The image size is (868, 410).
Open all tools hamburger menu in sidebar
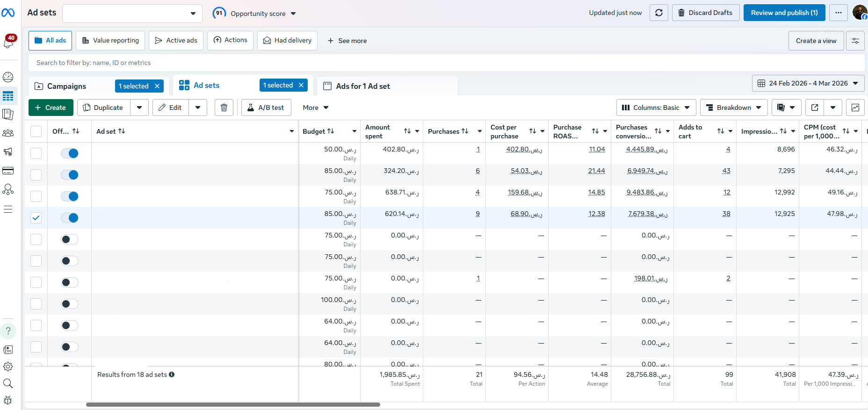(x=8, y=209)
